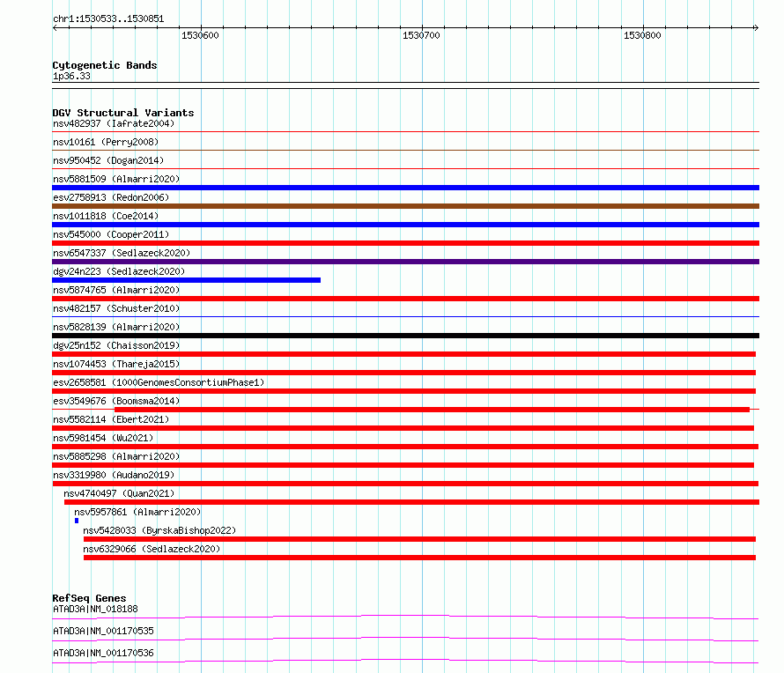Click the short blue dgv24n223 (Sedlazeck2020) bar
The width and height of the screenshot is (784, 673).
(186, 280)
